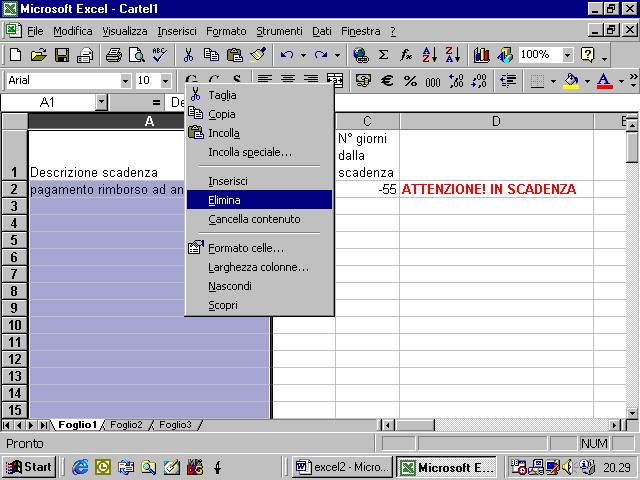This screenshot has width=640, height=480.
Task: Save the workbook with the floppy disk icon
Action: (62, 55)
